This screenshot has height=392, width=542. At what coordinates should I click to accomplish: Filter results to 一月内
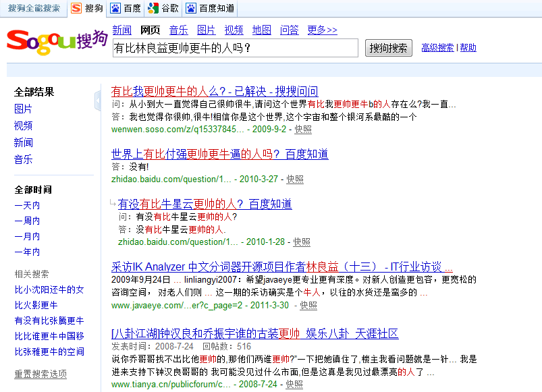click(27, 237)
